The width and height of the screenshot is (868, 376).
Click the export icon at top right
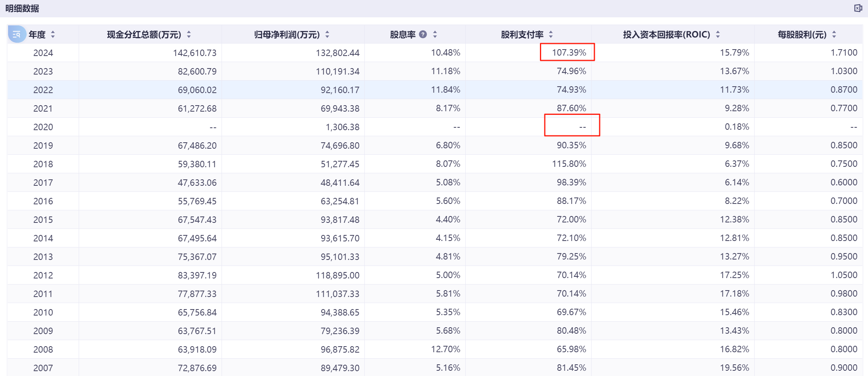[858, 8]
